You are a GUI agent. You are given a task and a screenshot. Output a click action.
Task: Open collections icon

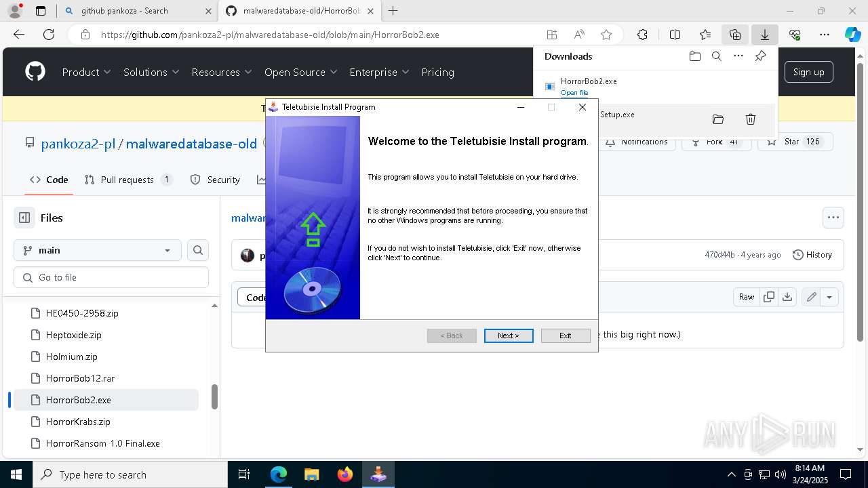click(x=735, y=35)
